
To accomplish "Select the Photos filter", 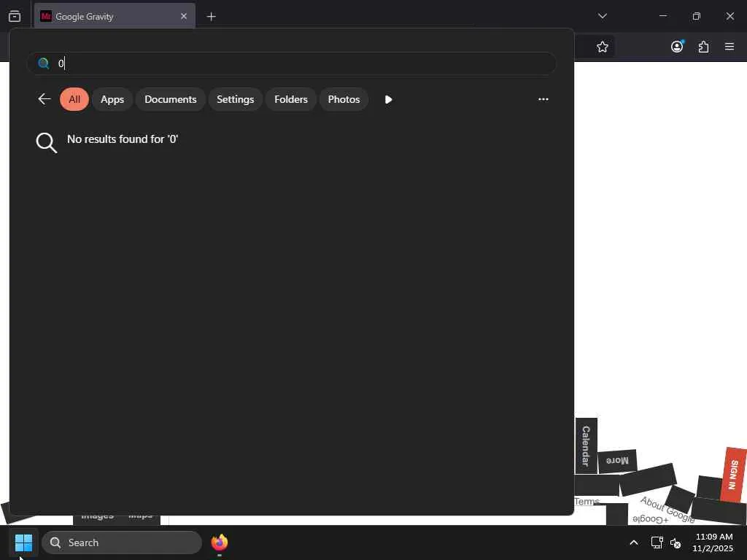I will (x=344, y=99).
